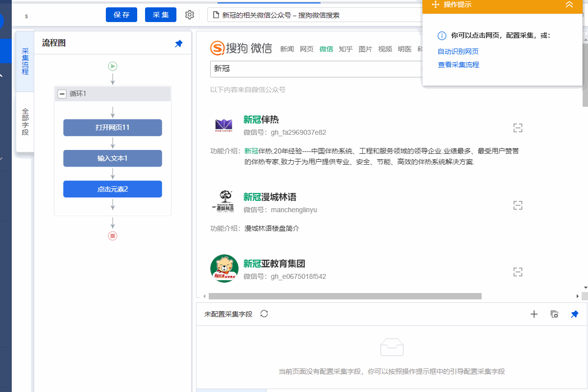
Task: Click the QR scan icon beside 新冠亚教育集团
Action: tap(518, 272)
